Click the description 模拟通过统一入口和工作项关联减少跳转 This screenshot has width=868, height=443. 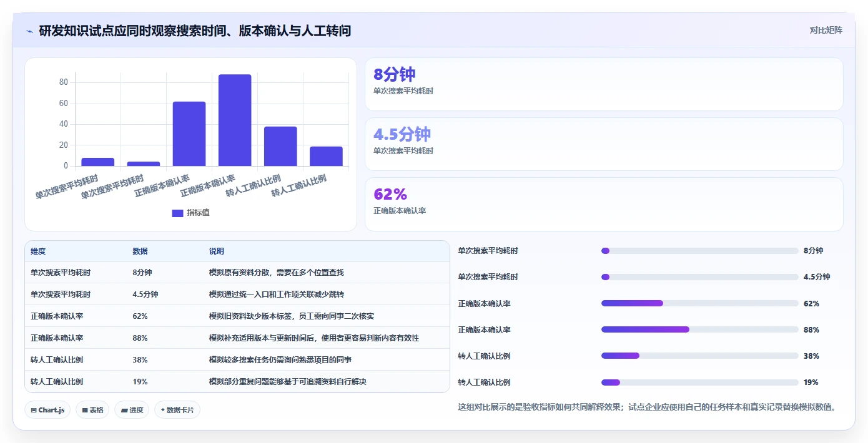pyautogui.click(x=276, y=295)
